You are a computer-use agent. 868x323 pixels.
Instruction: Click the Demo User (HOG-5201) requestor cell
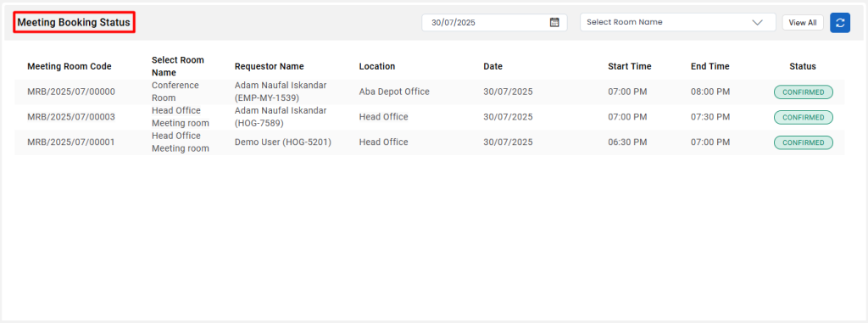pos(283,142)
